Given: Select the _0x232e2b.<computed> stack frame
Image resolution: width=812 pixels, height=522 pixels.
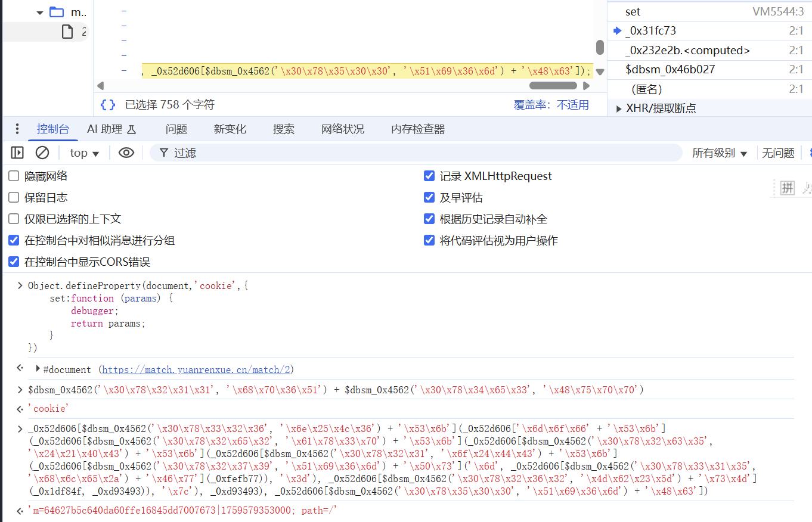Looking at the screenshot, I should [709, 51].
